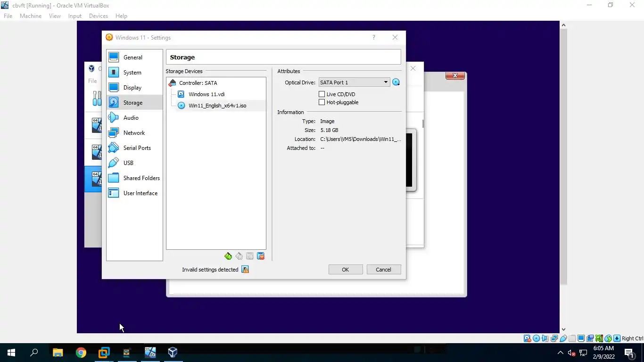Click the grey shared folders indicator in status bar

pos(572,338)
